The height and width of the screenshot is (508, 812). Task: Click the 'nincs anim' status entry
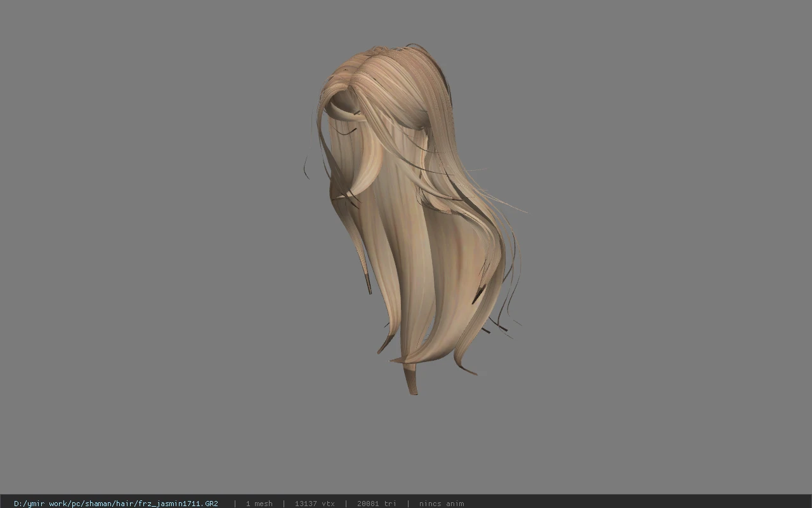pyautogui.click(x=442, y=504)
